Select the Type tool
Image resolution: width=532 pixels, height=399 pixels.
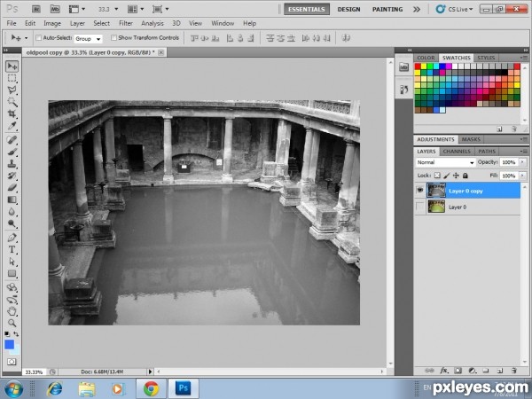pyautogui.click(x=12, y=249)
